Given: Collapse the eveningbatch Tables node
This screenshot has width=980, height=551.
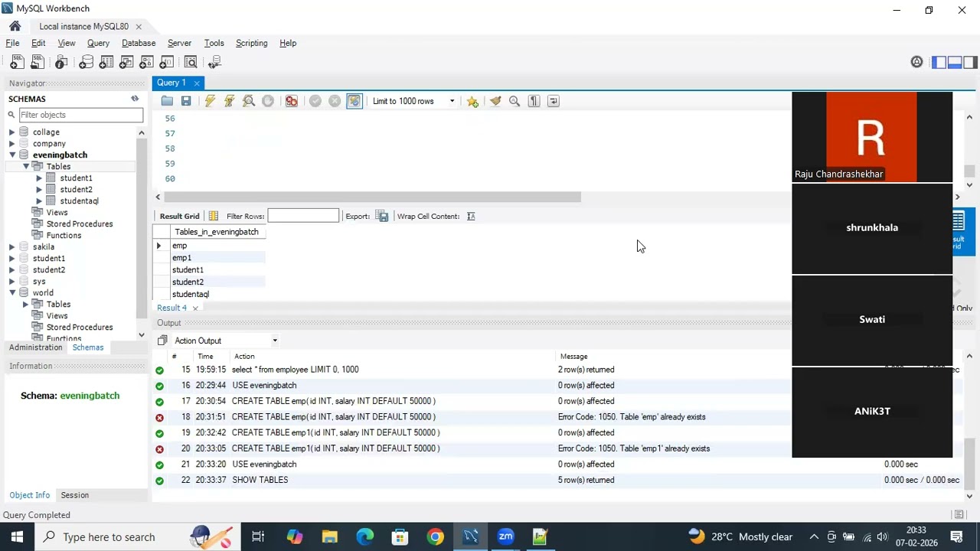Looking at the screenshot, I should [26, 167].
